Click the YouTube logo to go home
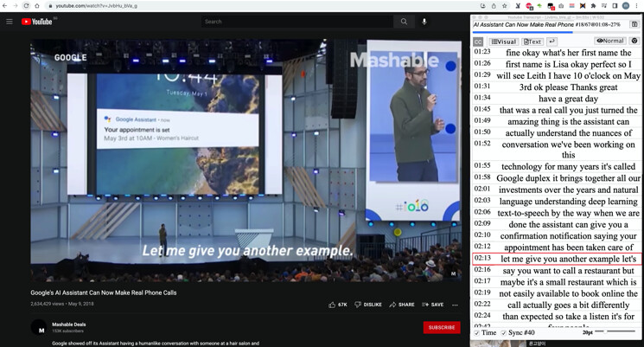Image resolution: width=644 pixels, height=347 pixels. 38,22
